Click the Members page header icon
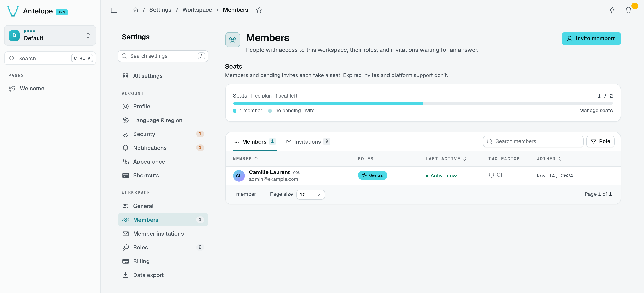 (232, 40)
